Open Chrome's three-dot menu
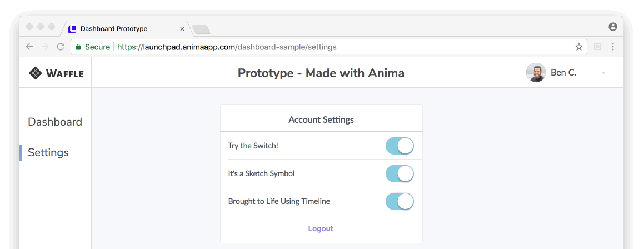The image size is (644, 249). tap(613, 47)
